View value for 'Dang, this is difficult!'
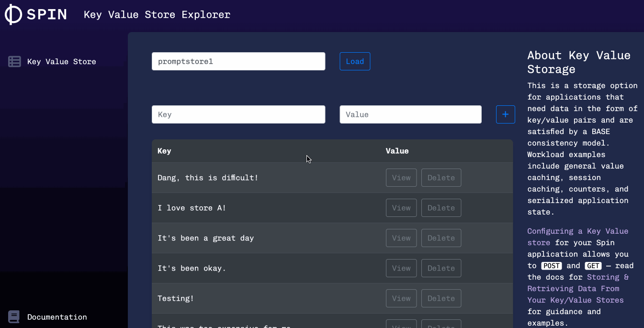This screenshot has height=328, width=644. [401, 178]
